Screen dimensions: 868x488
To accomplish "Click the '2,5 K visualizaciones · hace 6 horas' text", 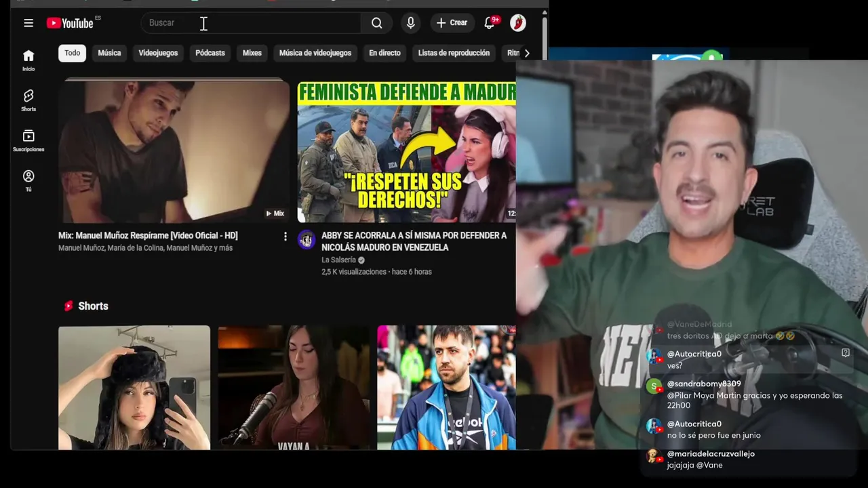I will pyautogui.click(x=376, y=272).
